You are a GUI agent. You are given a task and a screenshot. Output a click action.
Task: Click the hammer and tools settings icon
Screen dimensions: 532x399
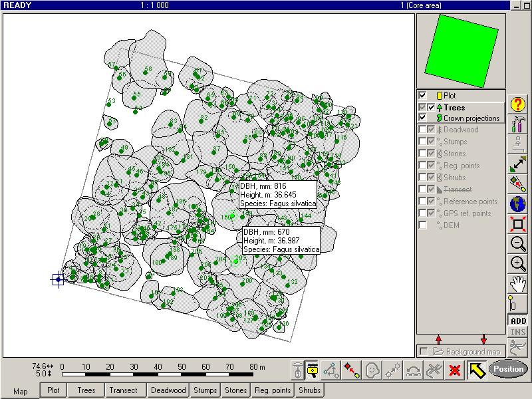point(518,124)
